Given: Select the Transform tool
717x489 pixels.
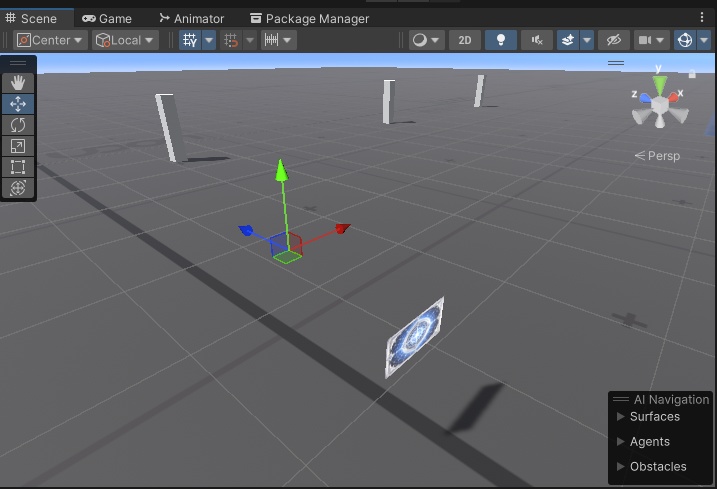Looking at the screenshot, I should point(18,188).
